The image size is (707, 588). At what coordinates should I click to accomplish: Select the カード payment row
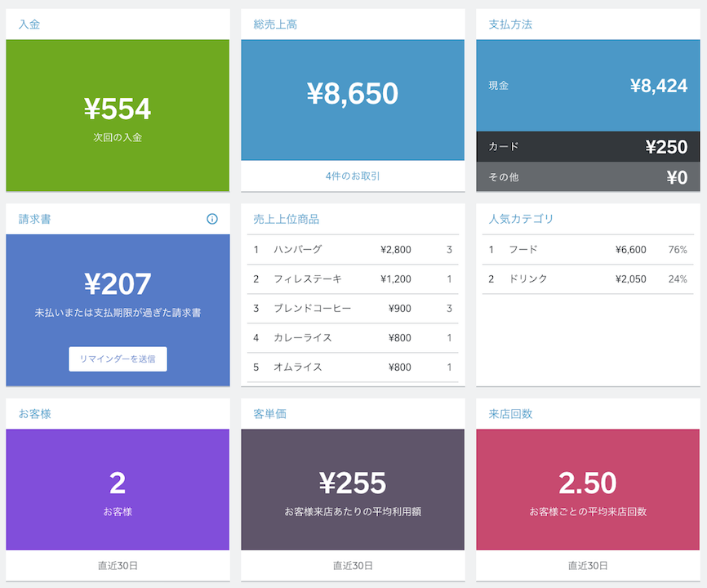coord(589,147)
